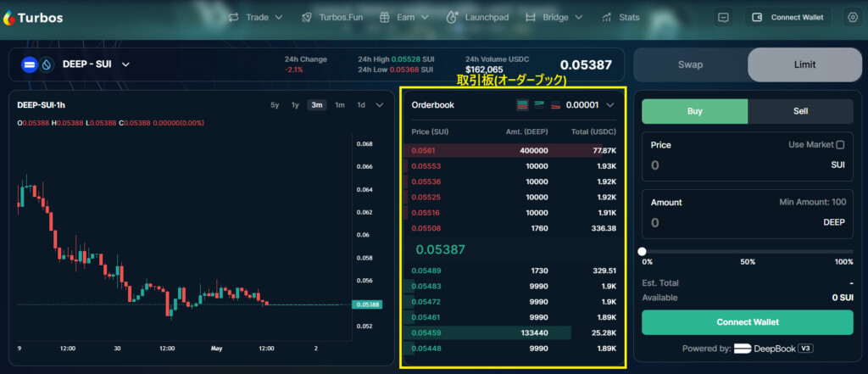This screenshot has height=374, width=868.
Task: Select bid price 0.05459
Action: coord(426,333)
